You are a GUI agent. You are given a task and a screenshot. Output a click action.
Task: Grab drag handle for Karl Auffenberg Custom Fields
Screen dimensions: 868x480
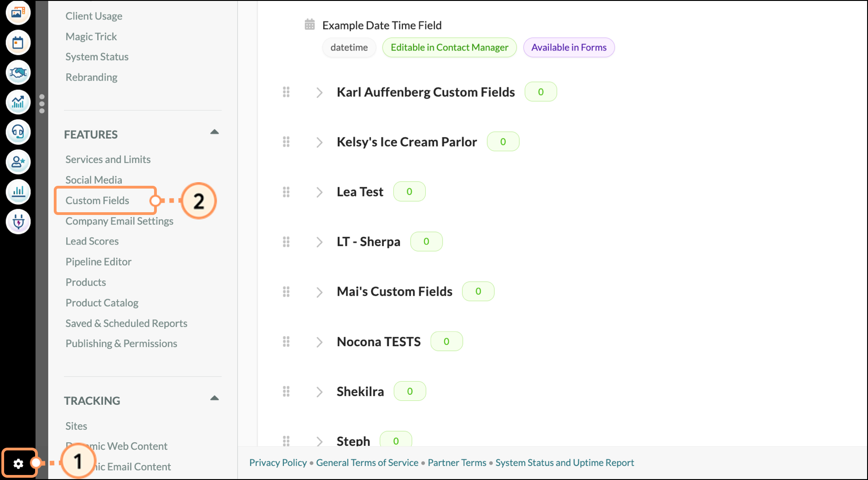(x=286, y=92)
